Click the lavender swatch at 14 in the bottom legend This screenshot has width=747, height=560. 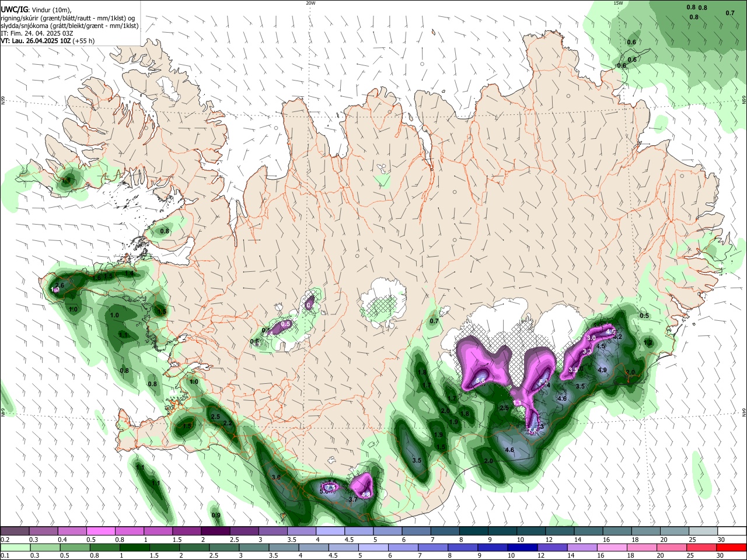[582, 548]
